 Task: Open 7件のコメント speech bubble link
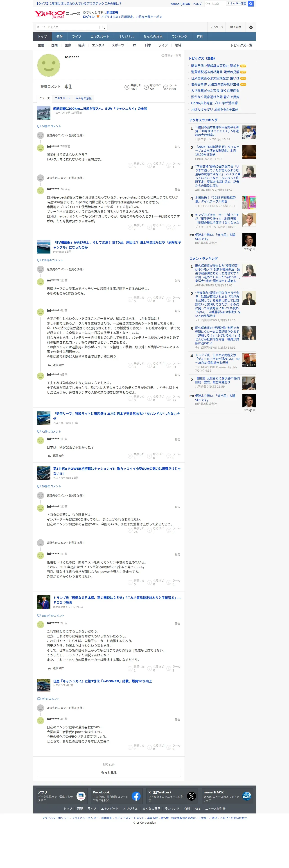(48, 699)
